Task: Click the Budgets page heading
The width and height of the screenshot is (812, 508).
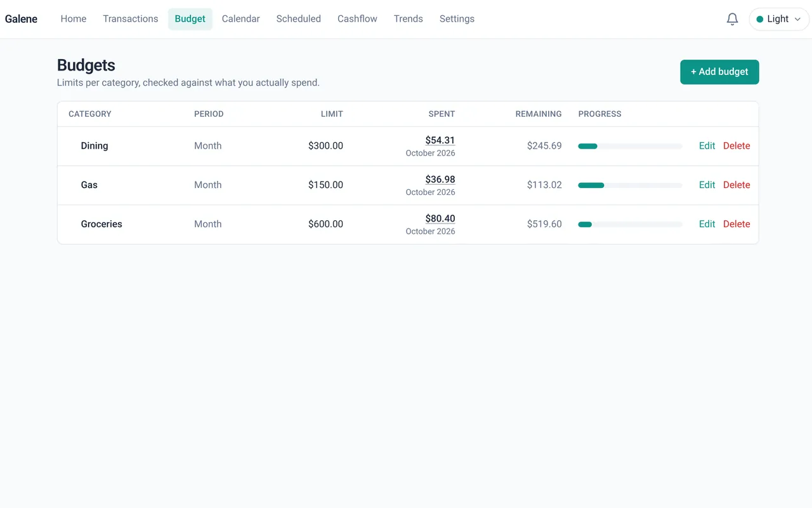Action: click(86, 65)
